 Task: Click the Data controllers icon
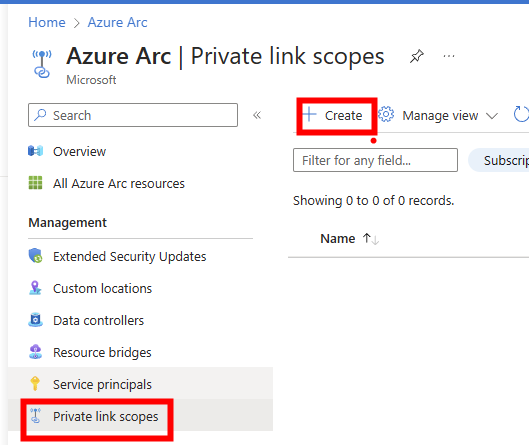[35, 320]
